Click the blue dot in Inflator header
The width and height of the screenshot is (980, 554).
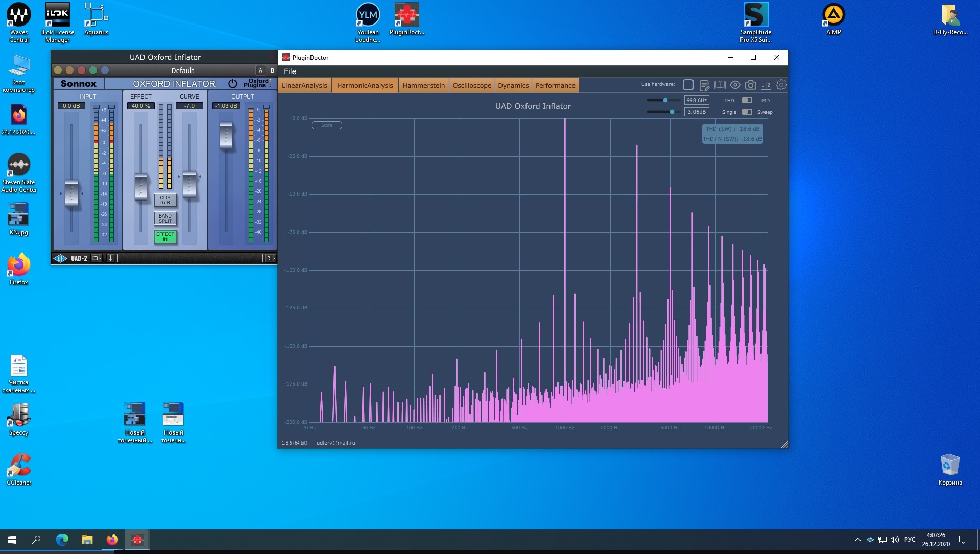click(x=105, y=70)
